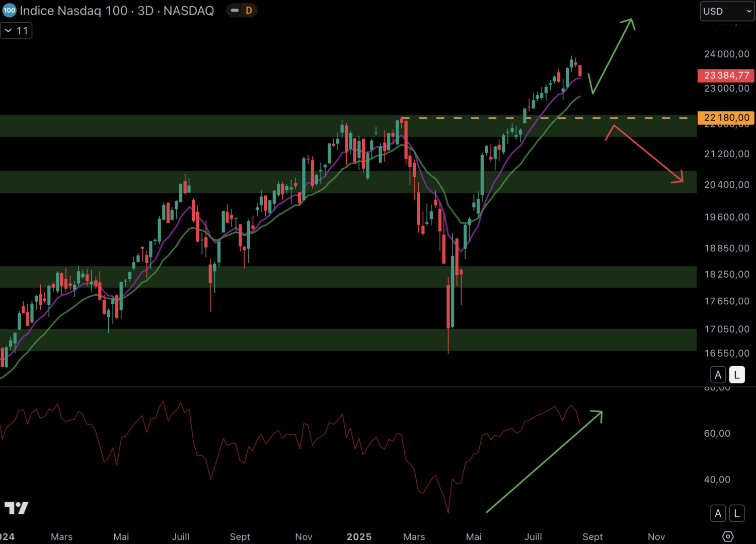Click the 16 550,00 price axis label
756x544 pixels.
pyautogui.click(x=727, y=354)
